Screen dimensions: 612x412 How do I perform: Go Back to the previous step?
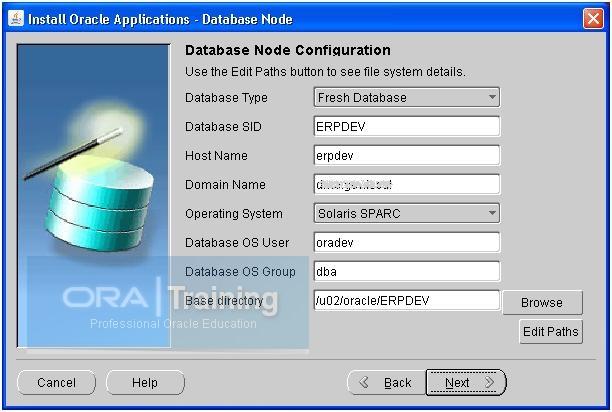click(387, 382)
